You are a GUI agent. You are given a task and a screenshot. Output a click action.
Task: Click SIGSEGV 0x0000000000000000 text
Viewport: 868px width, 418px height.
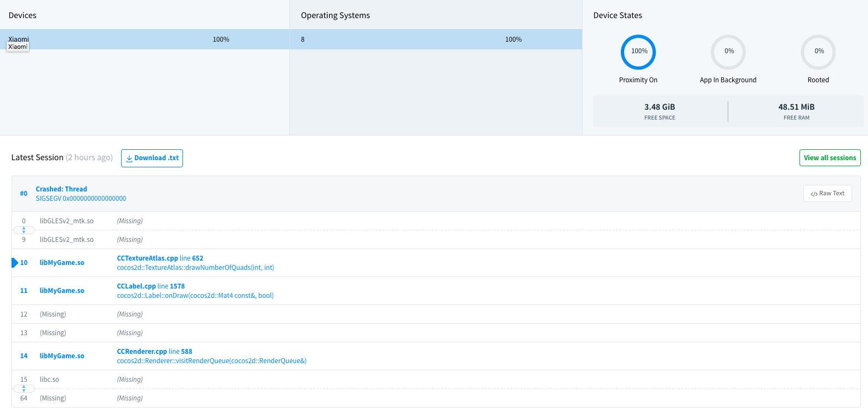click(x=81, y=199)
